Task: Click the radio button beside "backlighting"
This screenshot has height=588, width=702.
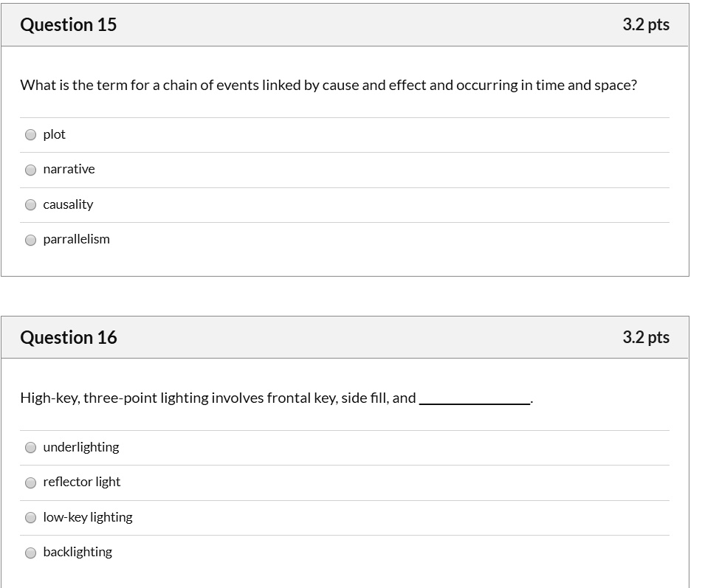Action: click(30, 552)
